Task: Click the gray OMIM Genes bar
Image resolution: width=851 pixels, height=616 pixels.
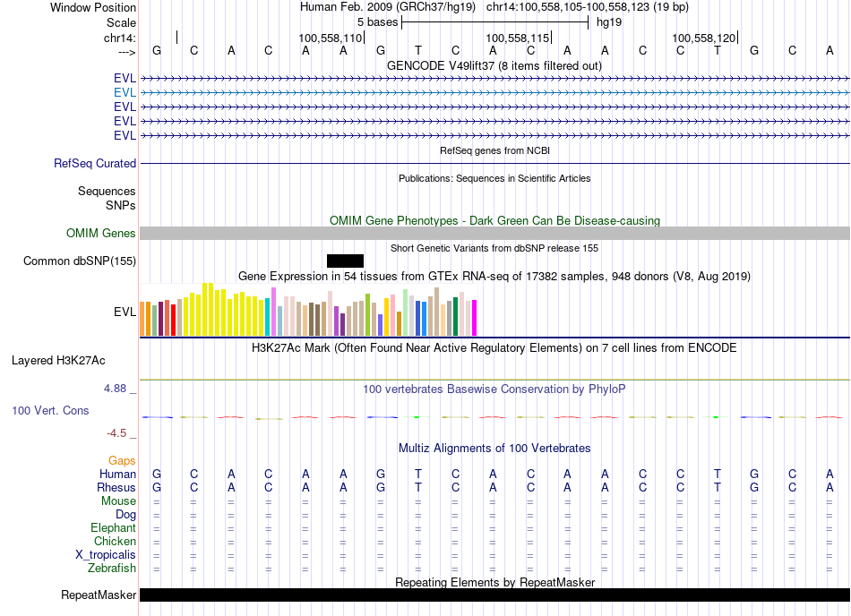Action: point(494,234)
